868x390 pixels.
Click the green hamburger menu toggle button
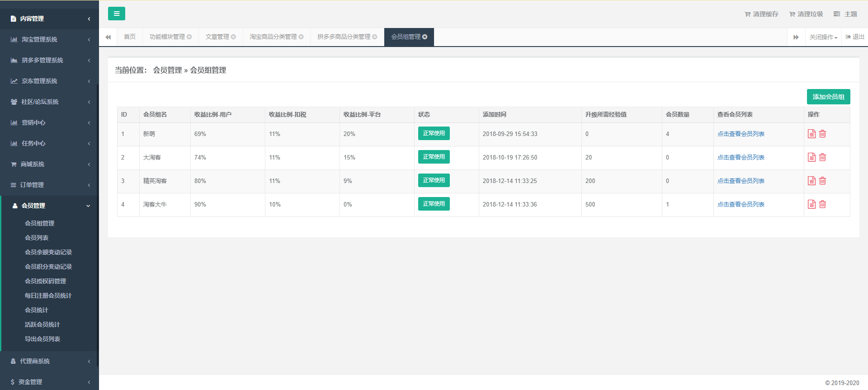tap(116, 14)
